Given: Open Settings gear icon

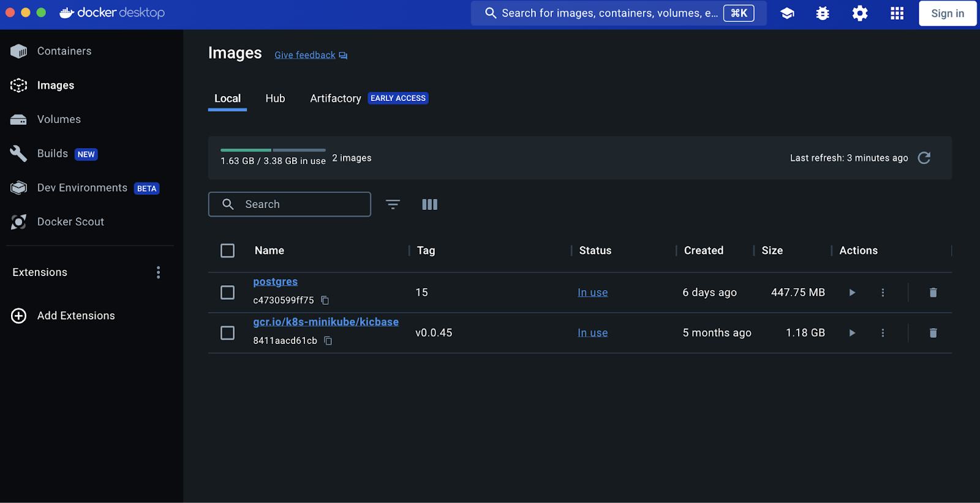Looking at the screenshot, I should coord(860,13).
